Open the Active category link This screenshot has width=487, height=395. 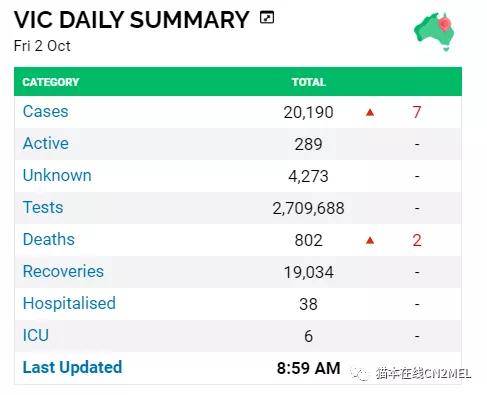[x=46, y=143]
